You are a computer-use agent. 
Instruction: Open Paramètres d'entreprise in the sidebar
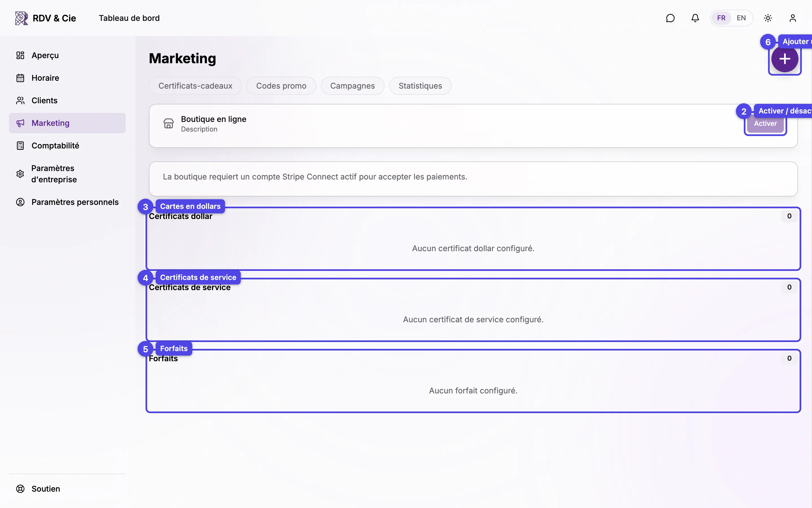click(67, 174)
